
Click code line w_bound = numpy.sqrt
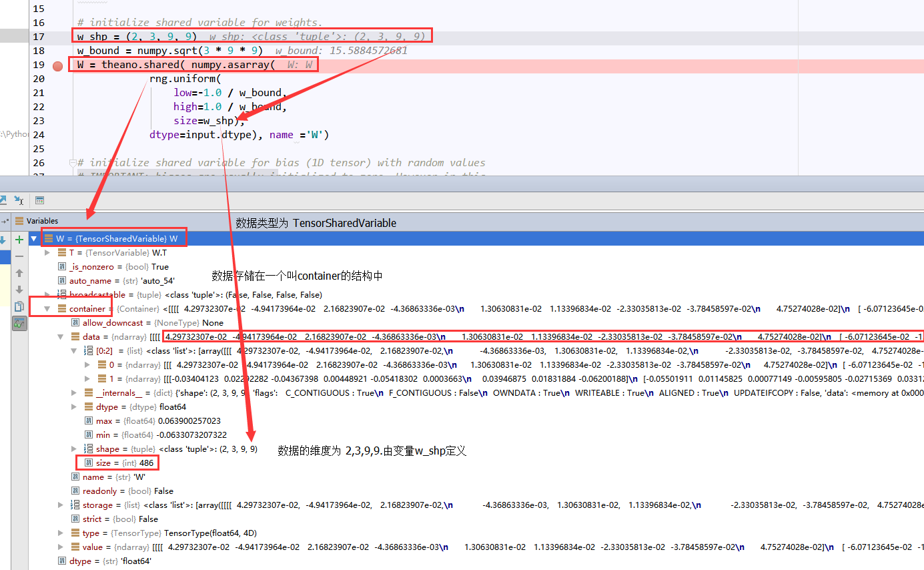170,51
